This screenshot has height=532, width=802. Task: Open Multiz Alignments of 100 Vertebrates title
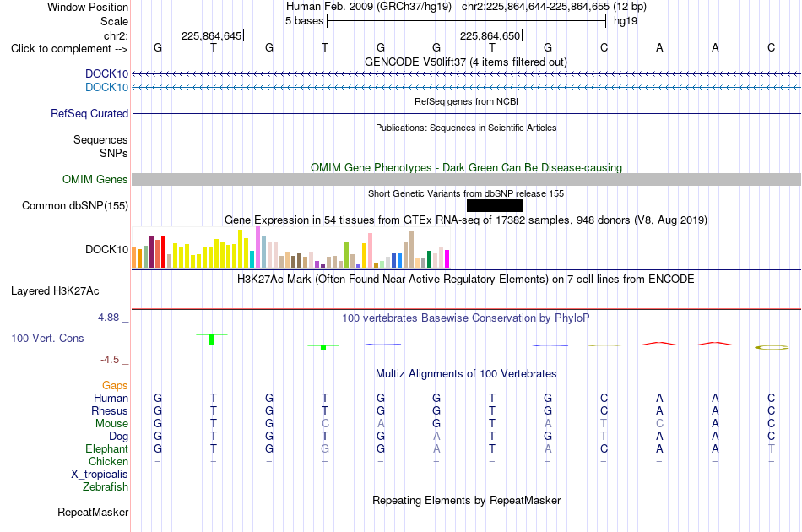(x=466, y=374)
